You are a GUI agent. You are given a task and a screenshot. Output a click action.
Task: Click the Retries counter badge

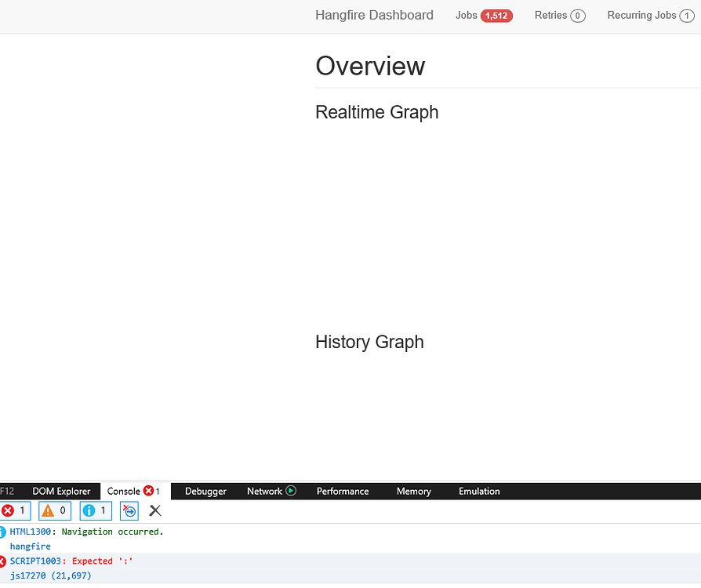pos(577,15)
